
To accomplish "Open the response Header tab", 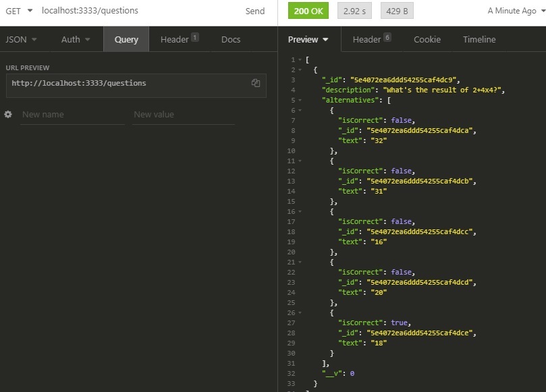I will pos(372,39).
